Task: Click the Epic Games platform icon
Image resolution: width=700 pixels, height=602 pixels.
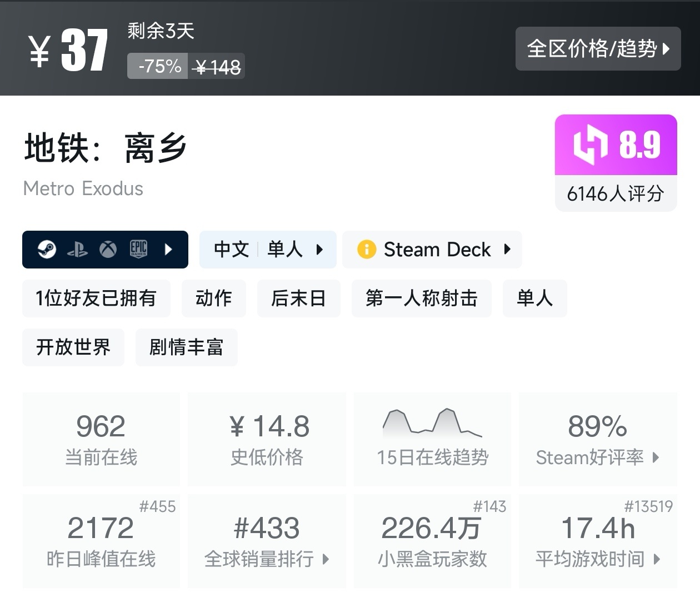Action: [138, 249]
